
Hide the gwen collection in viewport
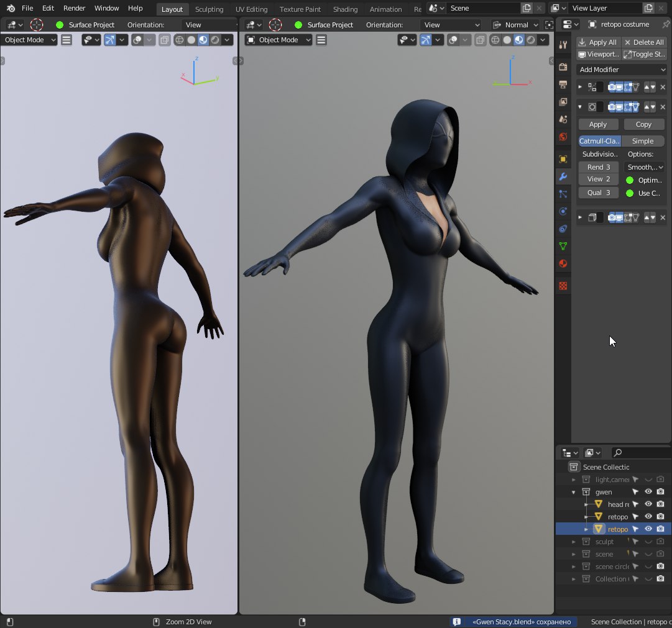coord(648,492)
